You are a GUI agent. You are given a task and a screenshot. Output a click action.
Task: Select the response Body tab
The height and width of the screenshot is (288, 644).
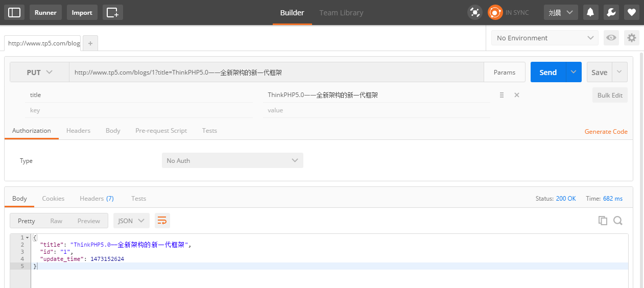pos(19,199)
